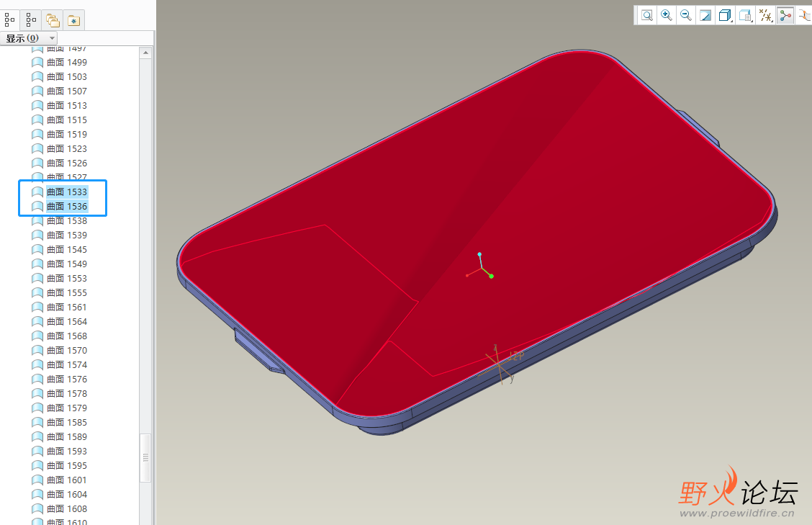Click surface icon beside 曲面 1561
This screenshot has height=525, width=812.
(x=37, y=308)
